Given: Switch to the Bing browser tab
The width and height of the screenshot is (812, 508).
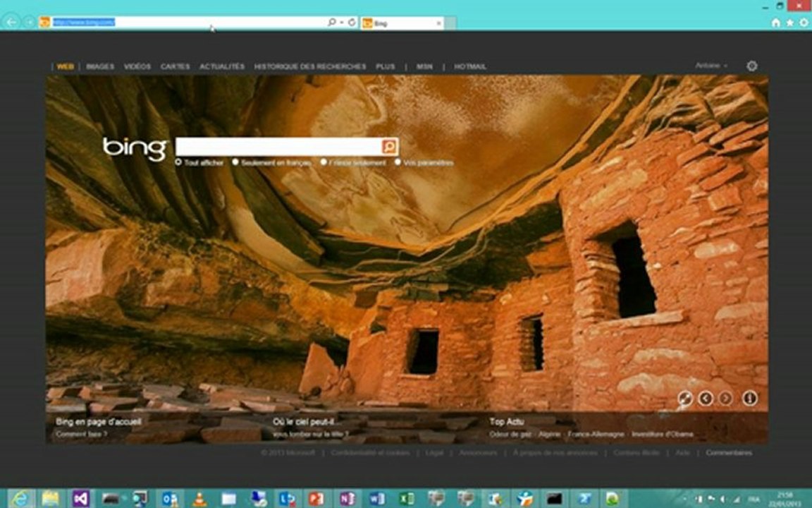Looking at the screenshot, I should tap(402, 23).
